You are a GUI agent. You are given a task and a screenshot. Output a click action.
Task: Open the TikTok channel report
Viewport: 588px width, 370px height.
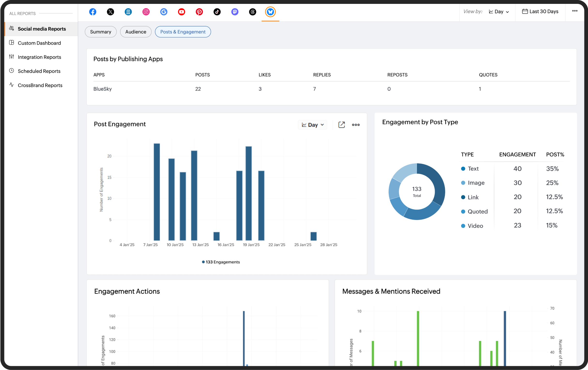tap(217, 12)
